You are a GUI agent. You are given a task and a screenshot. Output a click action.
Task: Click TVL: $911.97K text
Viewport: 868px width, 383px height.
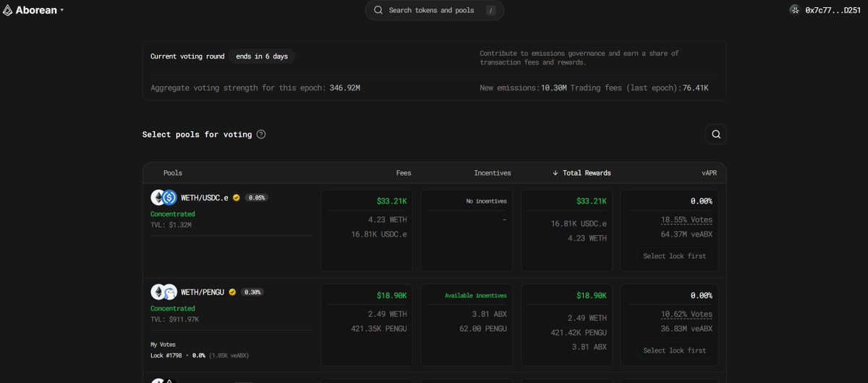point(175,319)
